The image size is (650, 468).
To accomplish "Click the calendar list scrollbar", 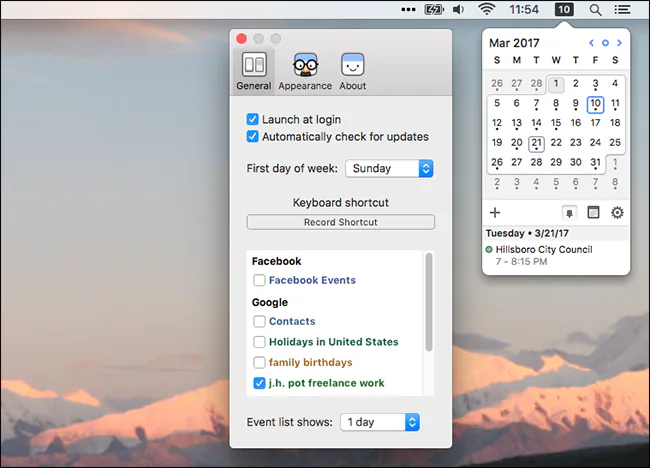I will click(429, 302).
